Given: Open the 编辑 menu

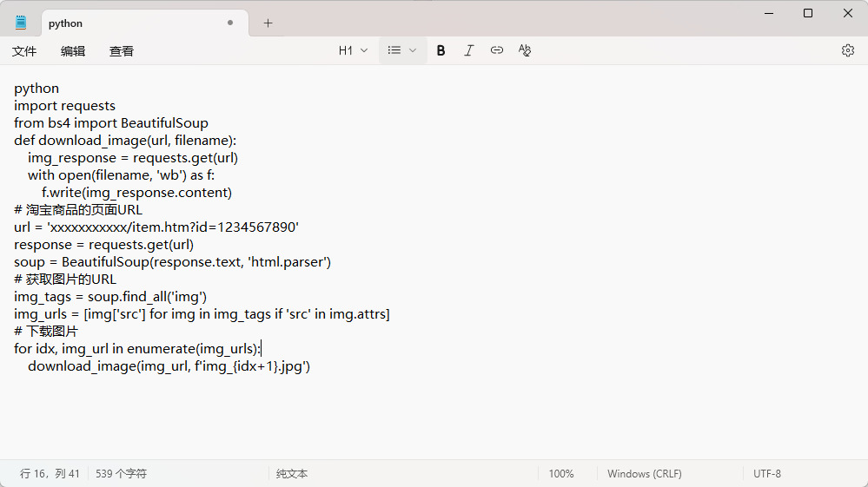Looking at the screenshot, I should pos(72,51).
